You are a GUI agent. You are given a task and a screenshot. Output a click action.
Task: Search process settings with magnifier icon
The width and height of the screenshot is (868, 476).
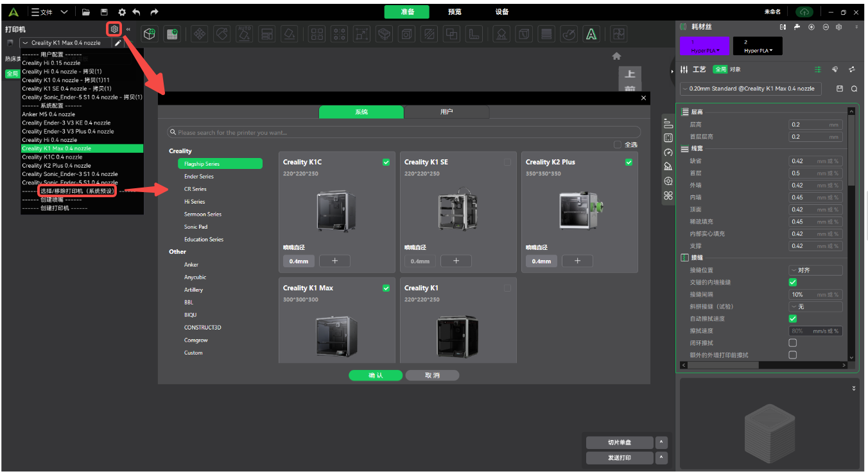[x=855, y=89]
